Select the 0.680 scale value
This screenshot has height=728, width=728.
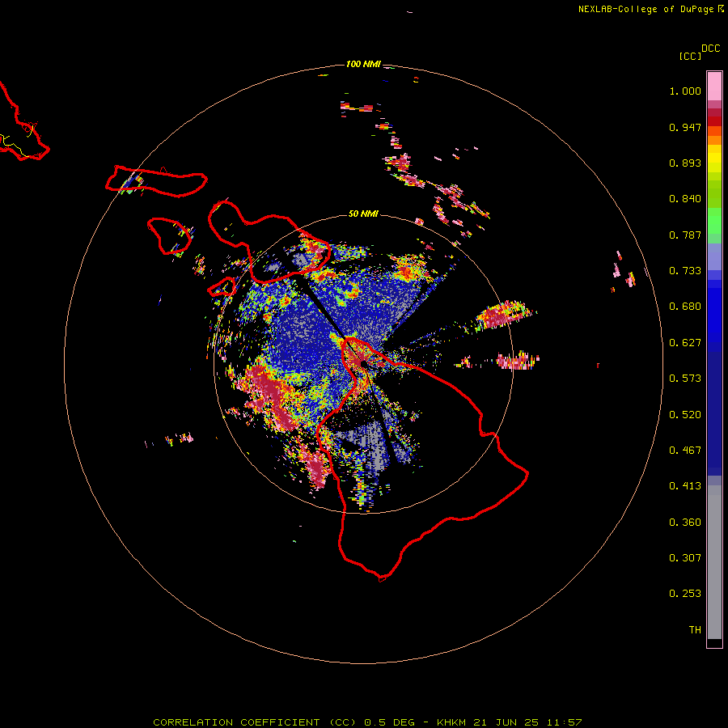pos(685,307)
